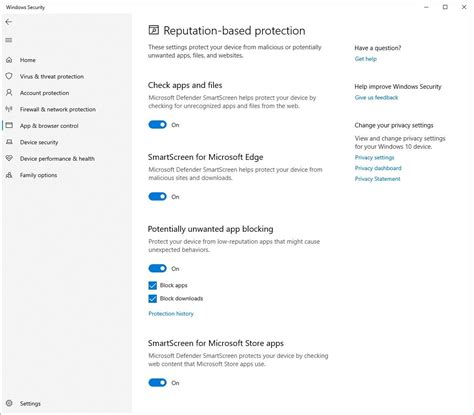Open Device security section
The height and width of the screenshot is (415, 474).
(x=39, y=142)
